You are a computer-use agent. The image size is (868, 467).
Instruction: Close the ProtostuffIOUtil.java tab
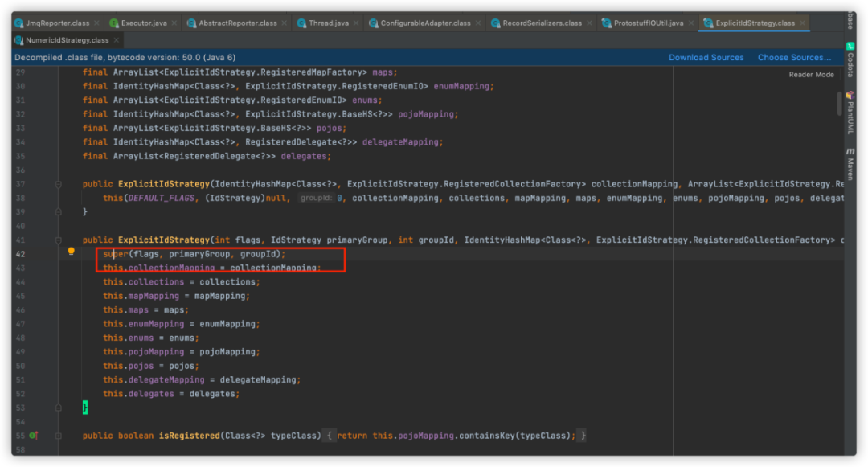[691, 23]
